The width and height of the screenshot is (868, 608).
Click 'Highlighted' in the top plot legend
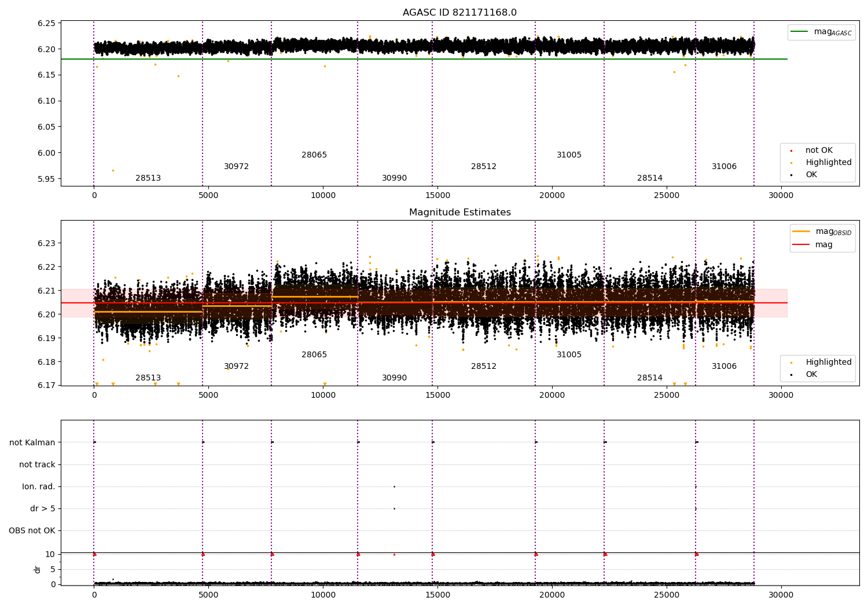tap(821, 163)
